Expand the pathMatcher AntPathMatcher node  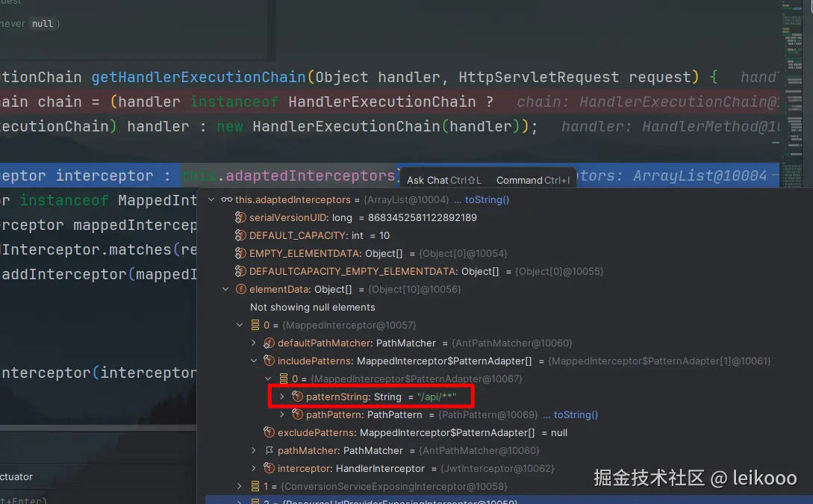254,450
